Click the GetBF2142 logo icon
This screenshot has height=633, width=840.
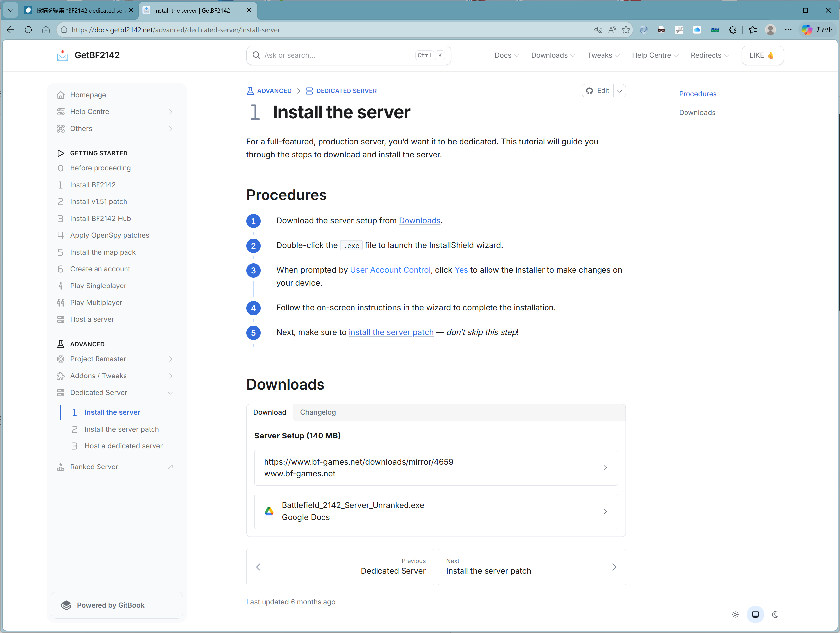pos(62,55)
